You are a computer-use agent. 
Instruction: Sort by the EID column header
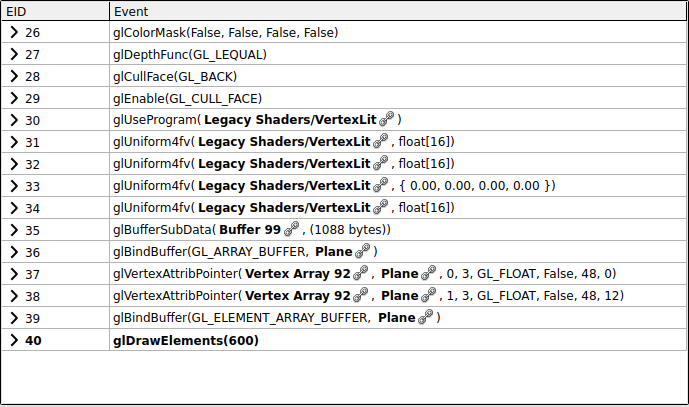(x=55, y=11)
